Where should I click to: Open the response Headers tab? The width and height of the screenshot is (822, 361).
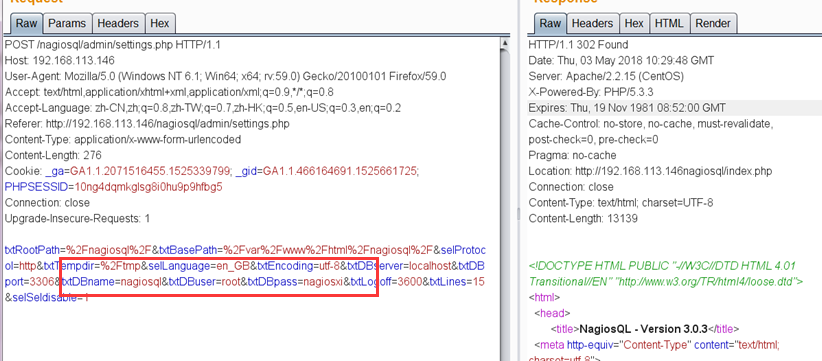592,24
